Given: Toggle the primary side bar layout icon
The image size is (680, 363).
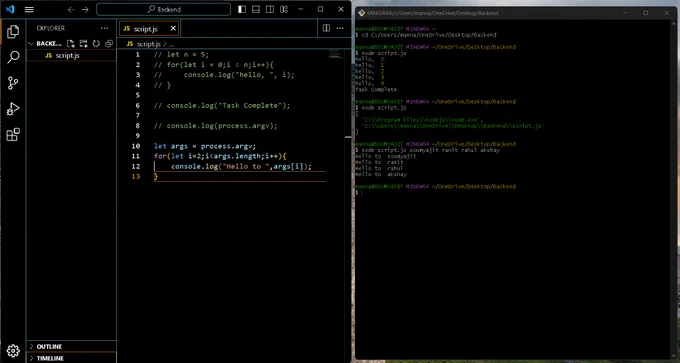Looking at the screenshot, I should [242, 9].
